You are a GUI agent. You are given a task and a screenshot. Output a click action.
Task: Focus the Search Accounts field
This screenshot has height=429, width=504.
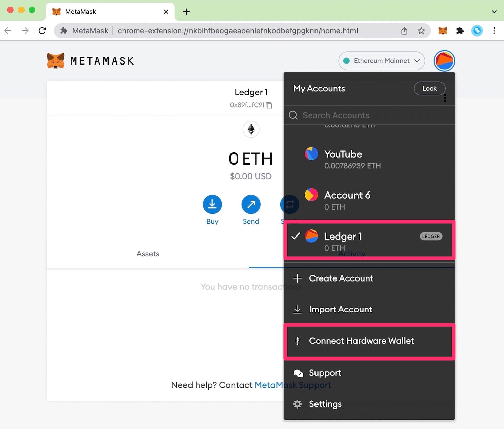369,115
